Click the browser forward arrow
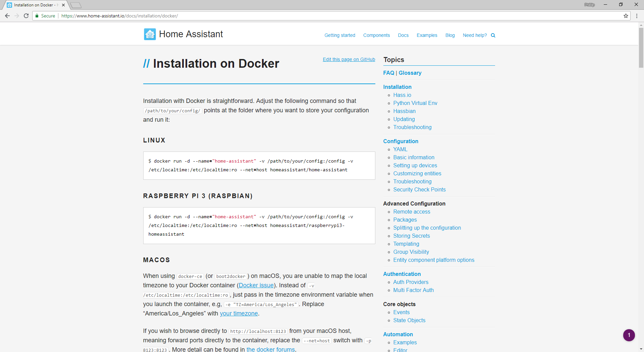This screenshot has width=644, height=352. click(x=17, y=16)
